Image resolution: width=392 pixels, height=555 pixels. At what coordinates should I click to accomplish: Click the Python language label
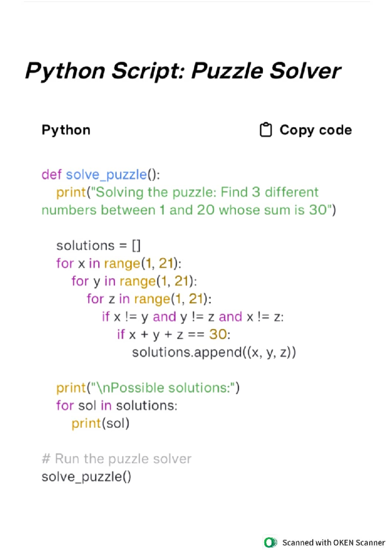pos(66,130)
